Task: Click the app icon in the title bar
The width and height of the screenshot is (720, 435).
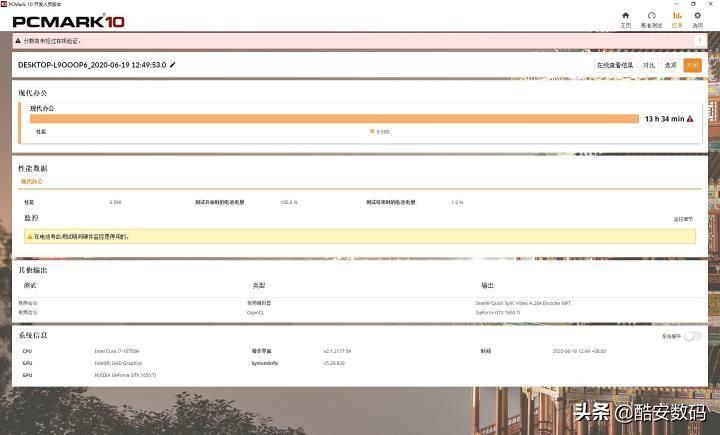Action: point(4,4)
